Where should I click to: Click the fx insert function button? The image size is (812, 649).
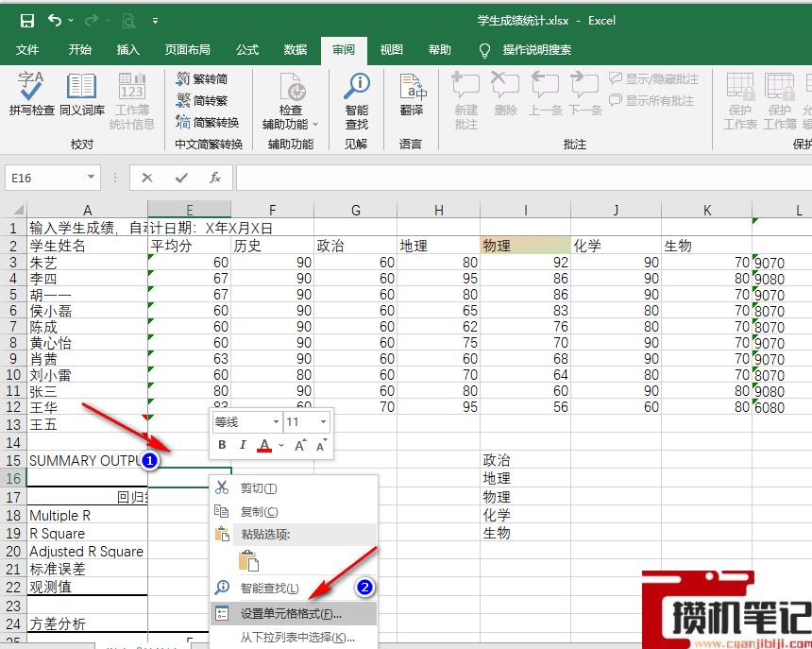pyautogui.click(x=215, y=179)
